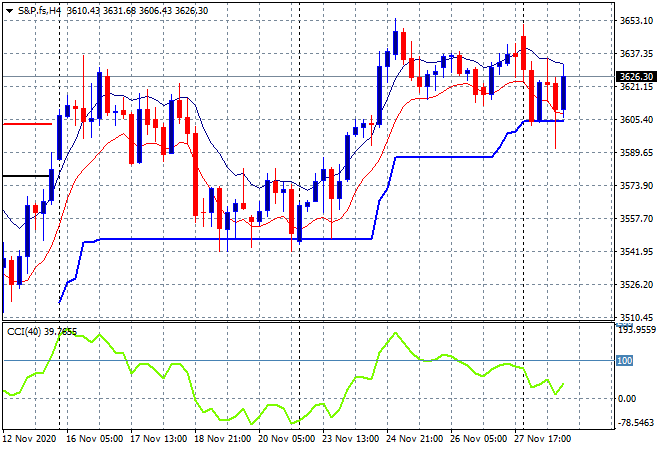Click the 26 Nov 05:00 time label
This screenshot has width=660, height=450.
point(479,439)
